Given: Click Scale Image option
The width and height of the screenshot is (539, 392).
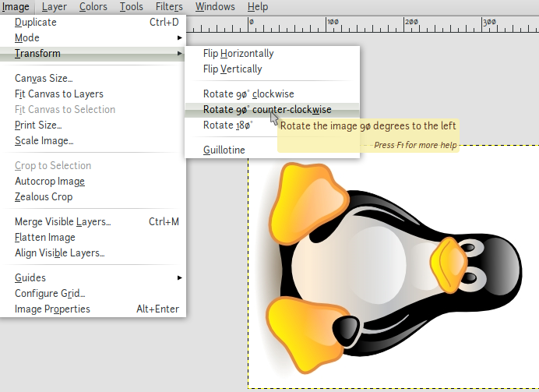Looking at the screenshot, I should coord(44,141).
